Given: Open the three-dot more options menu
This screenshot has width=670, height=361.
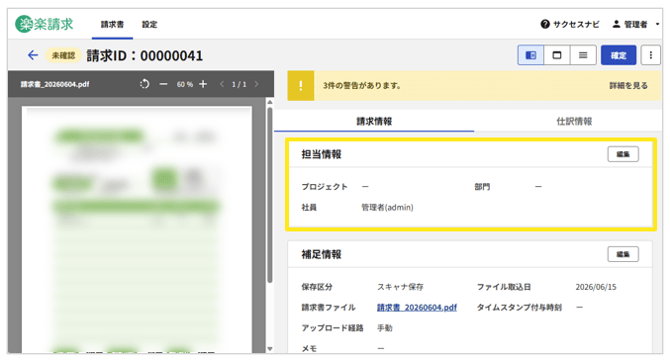Looking at the screenshot, I should click(650, 55).
